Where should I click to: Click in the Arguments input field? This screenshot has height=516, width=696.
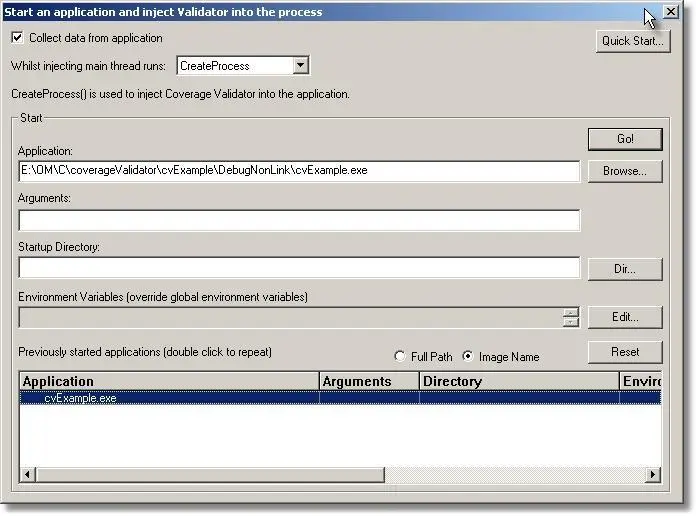299,220
